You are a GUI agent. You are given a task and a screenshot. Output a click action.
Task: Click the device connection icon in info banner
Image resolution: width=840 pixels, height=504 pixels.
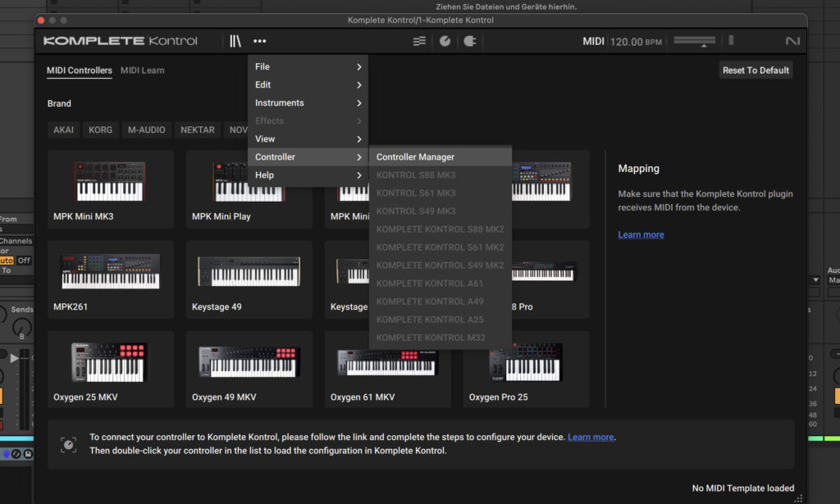click(69, 444)
